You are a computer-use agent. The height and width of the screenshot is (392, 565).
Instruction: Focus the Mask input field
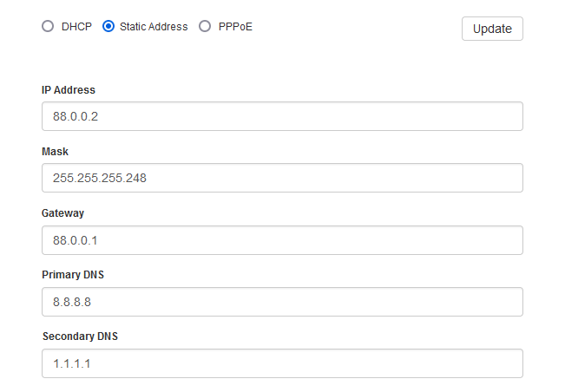coord(282,178)
